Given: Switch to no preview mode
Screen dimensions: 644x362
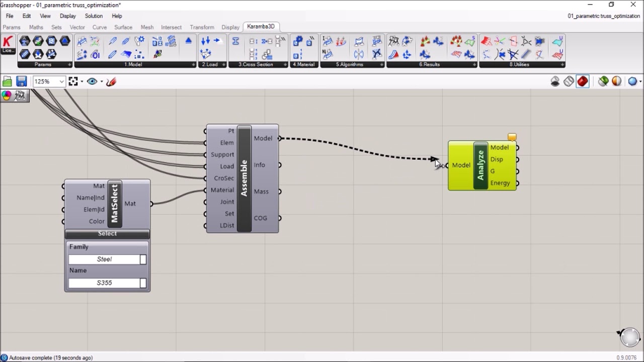Looking at the screenshot, I should (555, 81).
